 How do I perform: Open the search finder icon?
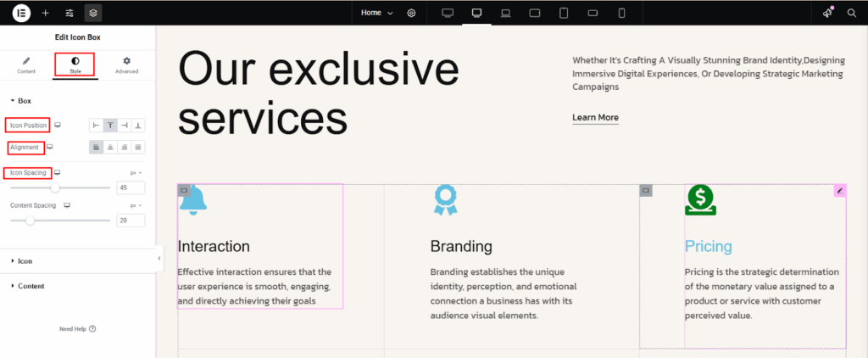851,13
